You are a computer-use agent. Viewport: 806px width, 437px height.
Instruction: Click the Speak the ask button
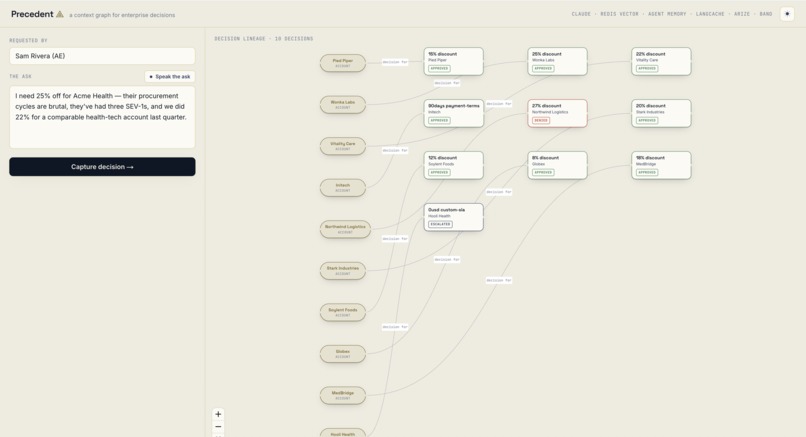click(170, 77)
